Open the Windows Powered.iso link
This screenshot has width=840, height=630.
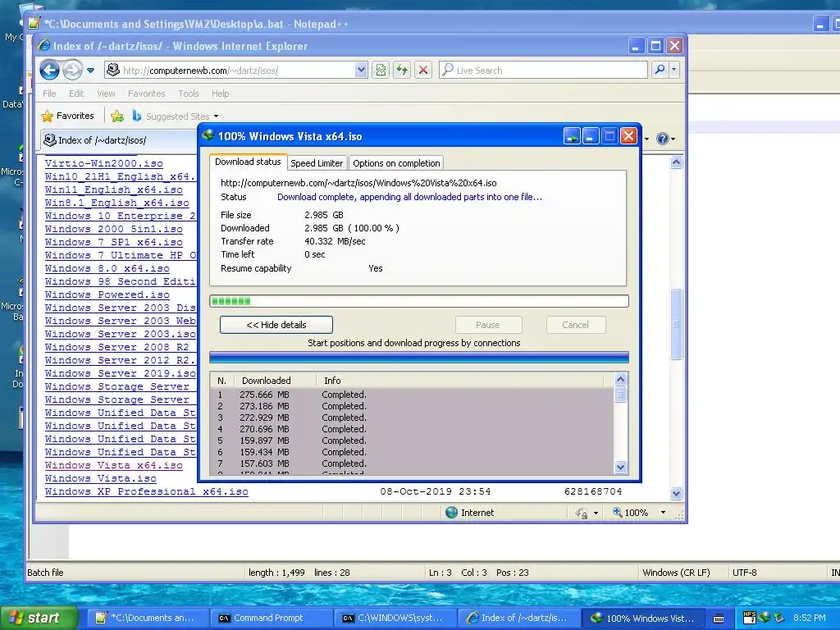(x=107, y=294)
